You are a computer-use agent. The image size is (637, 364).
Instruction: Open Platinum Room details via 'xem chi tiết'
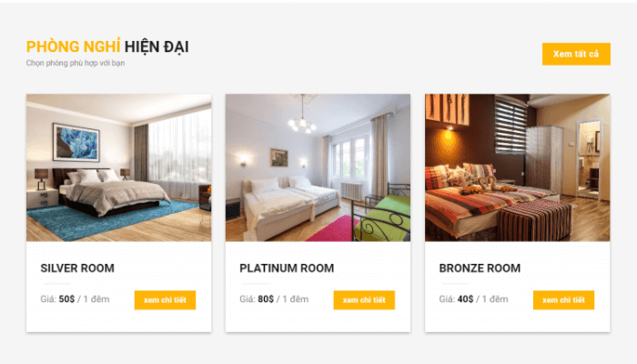(x=364, y=300)
